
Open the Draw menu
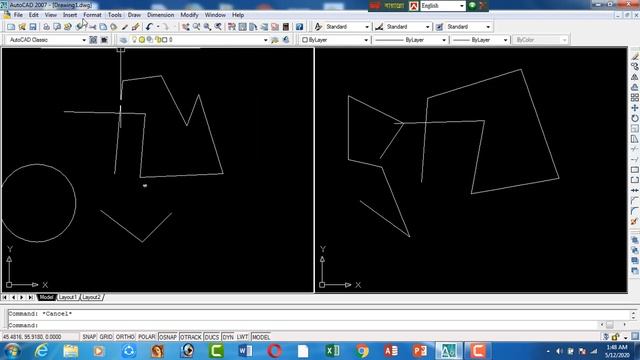tap(134, 15)
